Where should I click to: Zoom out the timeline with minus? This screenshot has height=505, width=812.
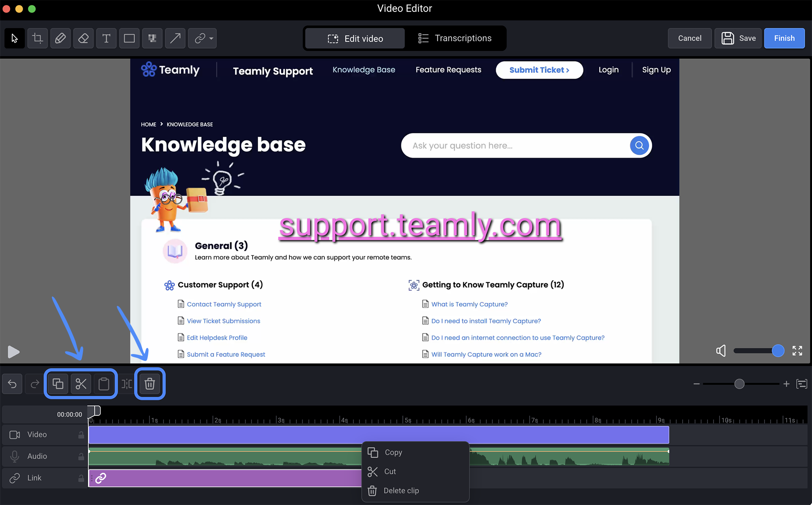click(x=696, y=384)
